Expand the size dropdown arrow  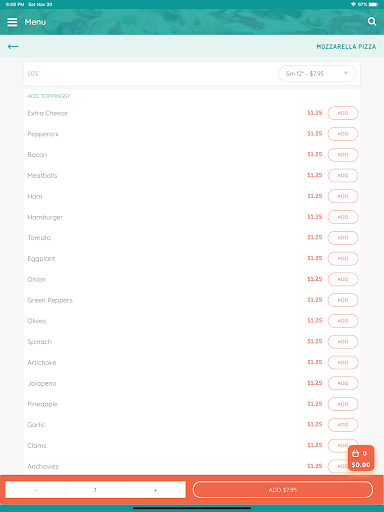pos(346,73)
